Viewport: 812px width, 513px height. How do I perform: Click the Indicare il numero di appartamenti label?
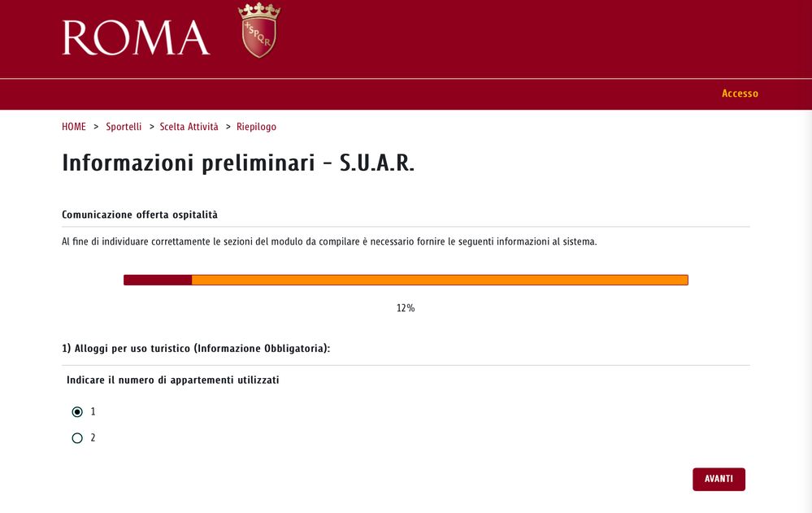172,380
